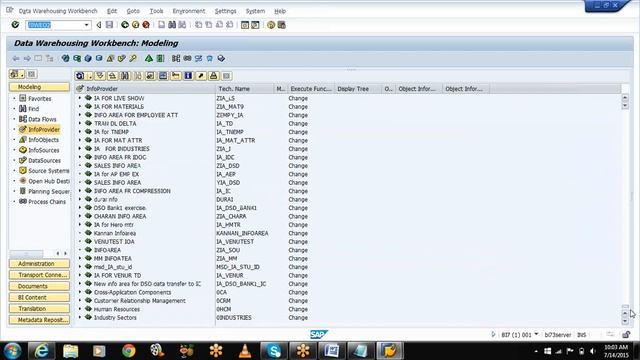Viewport: 640px width, 360px height.
Task: Click the Documents button
Action: pyautogui.click(x=39, y=286)
